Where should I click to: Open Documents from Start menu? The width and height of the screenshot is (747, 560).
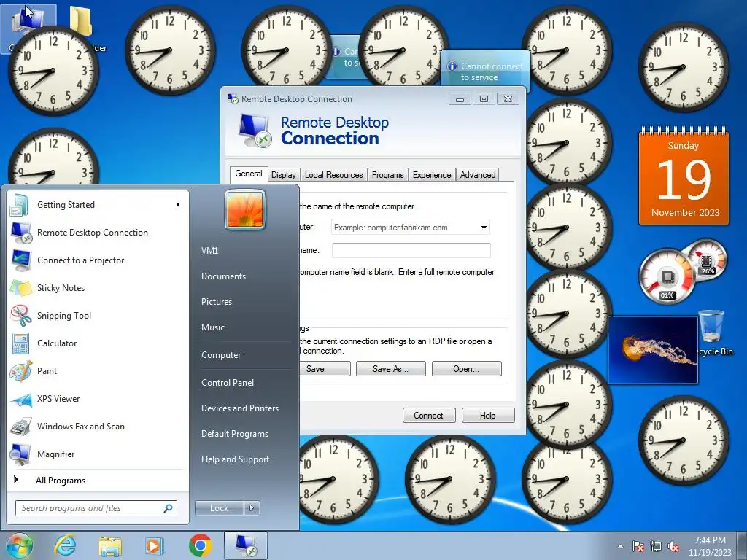[223, 276]
